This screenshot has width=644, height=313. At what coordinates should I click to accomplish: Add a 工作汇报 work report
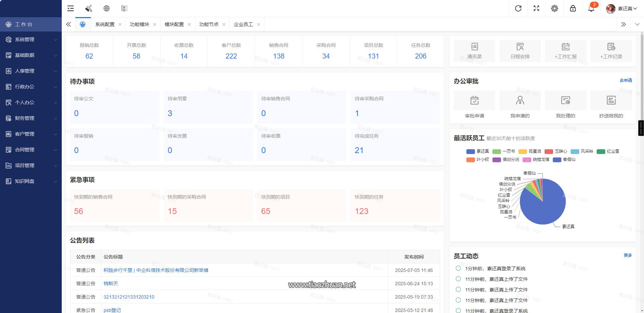point(565,51)
